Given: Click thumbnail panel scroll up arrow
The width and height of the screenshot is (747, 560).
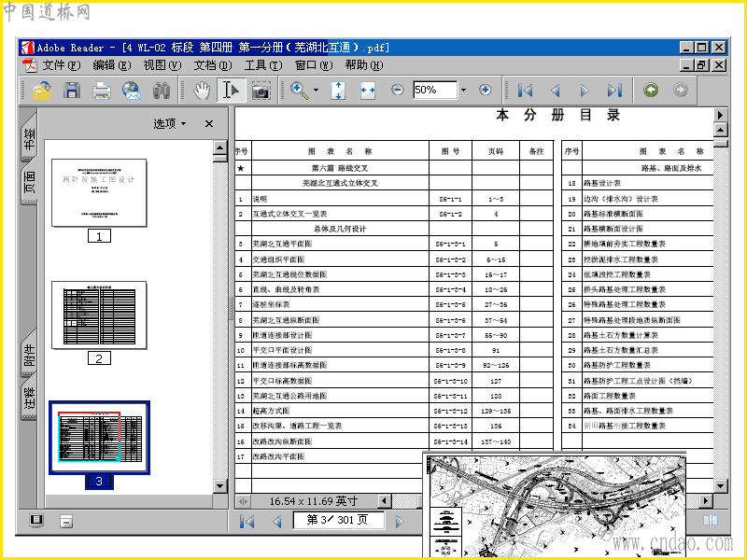Looking at the screenshot, I should click(x=219, y=147).
